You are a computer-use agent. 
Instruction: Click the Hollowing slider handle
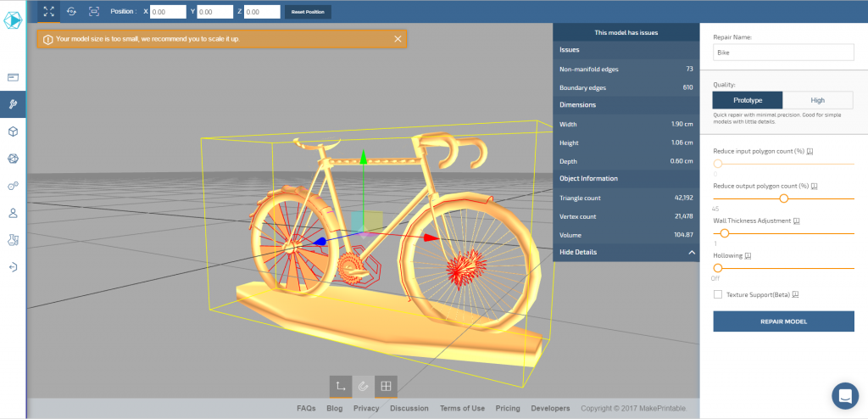718,268
